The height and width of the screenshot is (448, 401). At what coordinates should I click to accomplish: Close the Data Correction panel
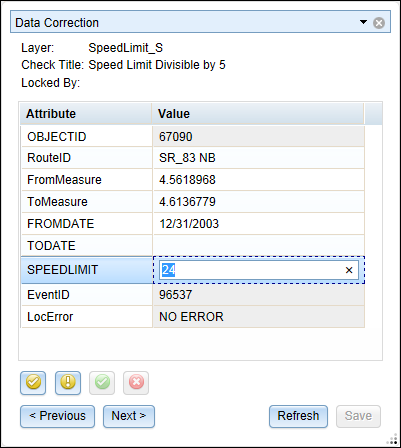coord(379,23)
